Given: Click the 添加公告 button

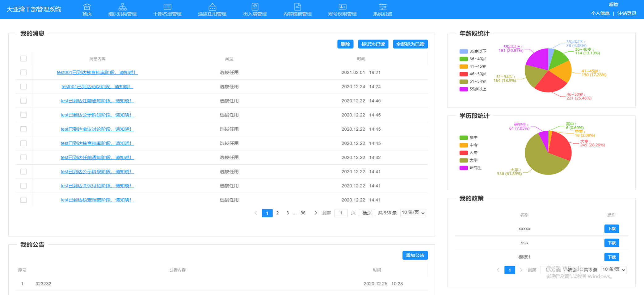Looking at the screenshot, I should point(415,255).
